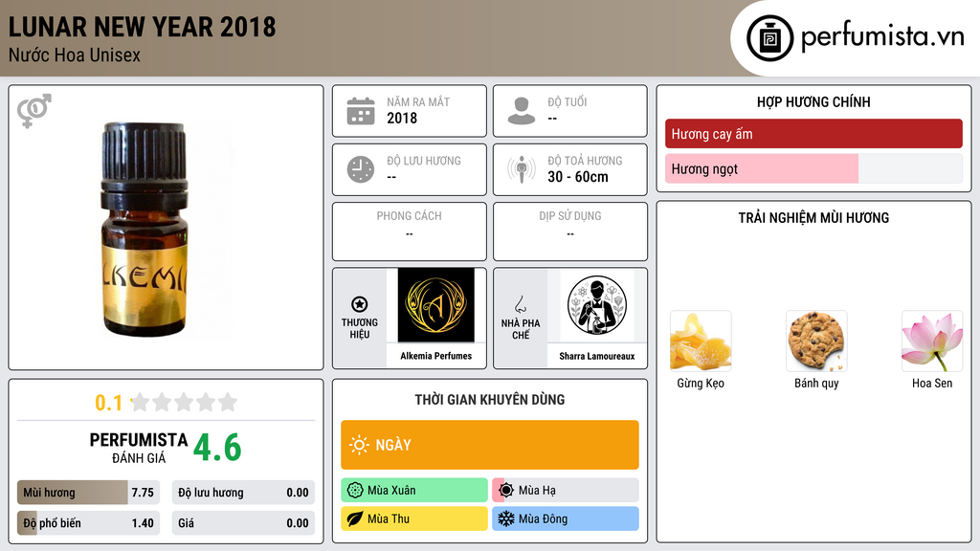Click the five-star user rating row
980x551 pixels.
coord(184,402)
